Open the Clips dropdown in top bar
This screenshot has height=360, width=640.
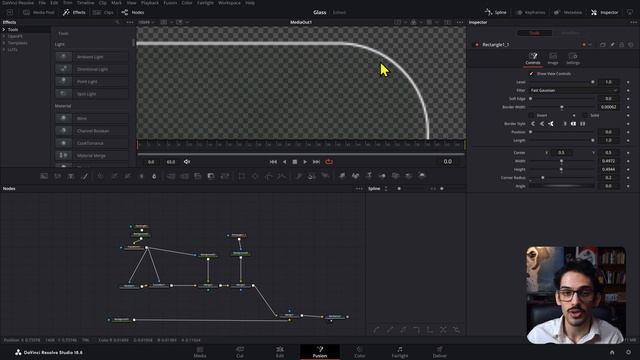point(103,13)
